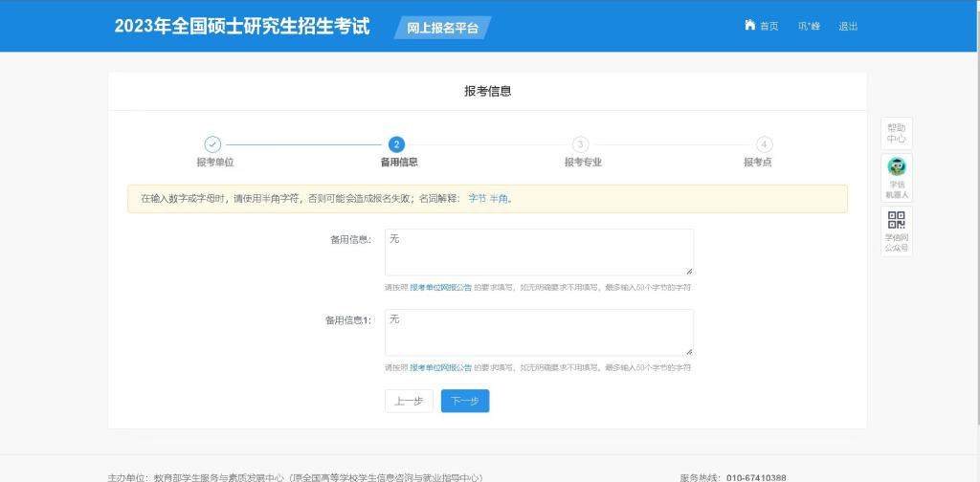Viewport: 980px width, 482px height.
Task: Go back with the 上一步 button
Action: tap(409, 401)
